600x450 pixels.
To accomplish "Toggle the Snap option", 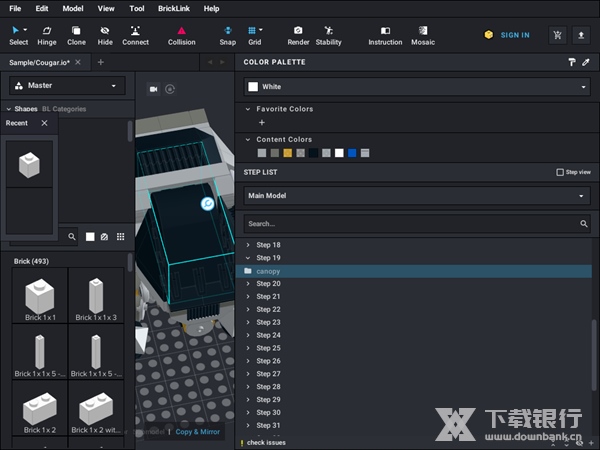I will (x=228, y=35).
